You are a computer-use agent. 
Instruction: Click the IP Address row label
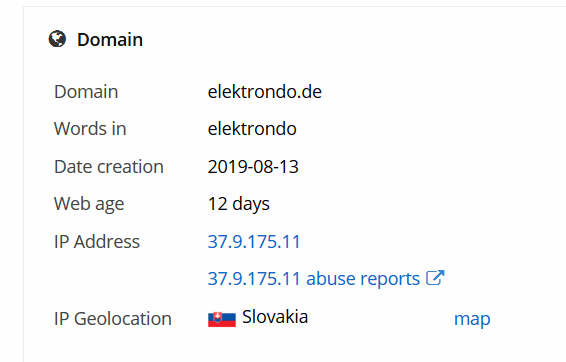coord(97,241)
